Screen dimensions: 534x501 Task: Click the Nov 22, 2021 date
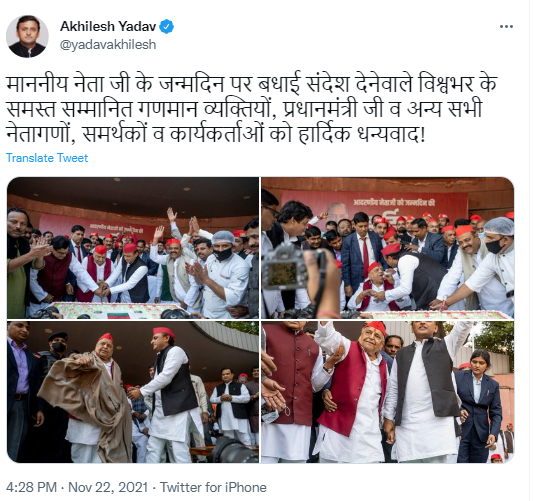pyautogui.click(x=108, y=487)
